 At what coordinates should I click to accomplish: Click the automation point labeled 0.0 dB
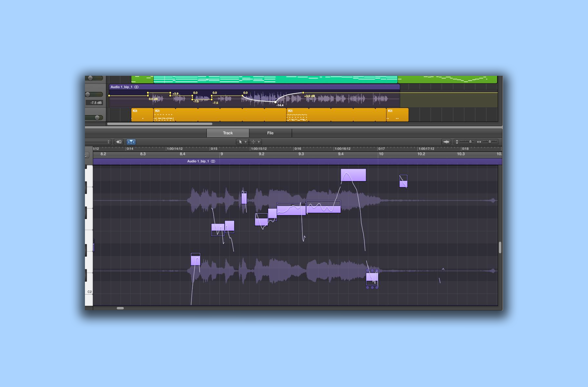(x=148, y=96)
